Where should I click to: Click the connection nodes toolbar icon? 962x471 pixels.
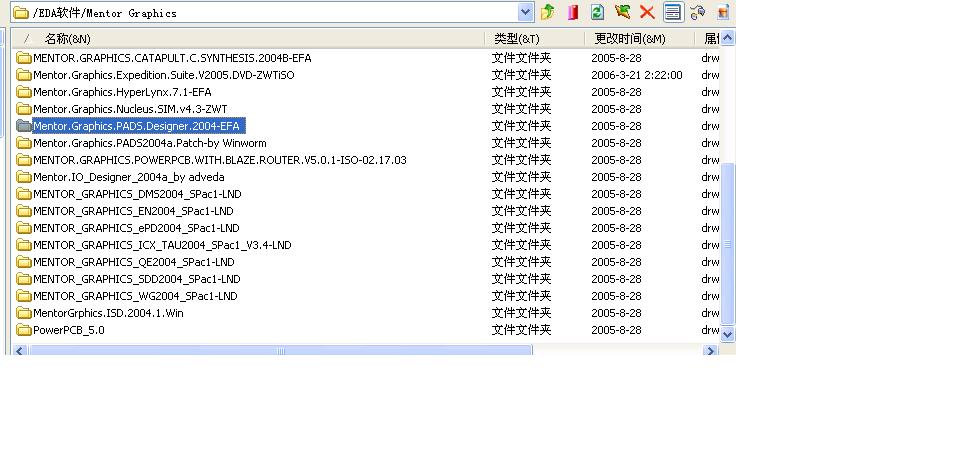pos(698,12)
